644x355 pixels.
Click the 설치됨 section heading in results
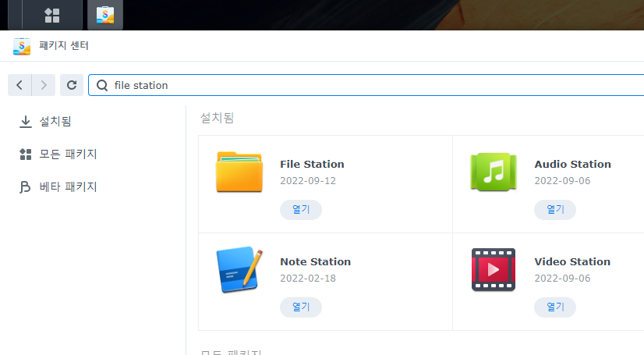[x=217, y=118]
